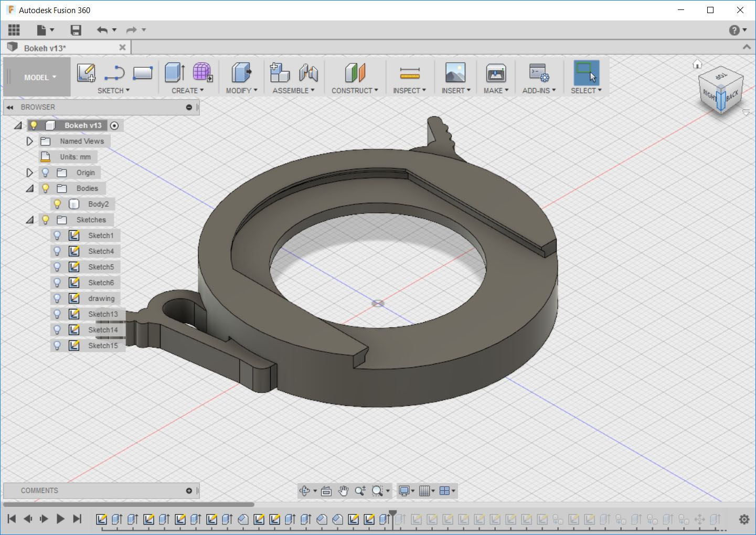This screenshot has height=535, width=756.
Task: Hide Body2 using its light bulb
Action: point(57,204)
